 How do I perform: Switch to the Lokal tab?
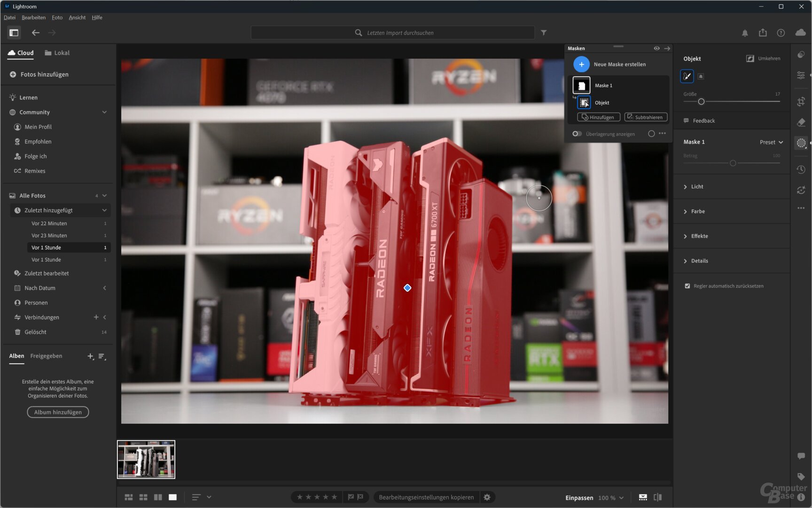[57, 53]
